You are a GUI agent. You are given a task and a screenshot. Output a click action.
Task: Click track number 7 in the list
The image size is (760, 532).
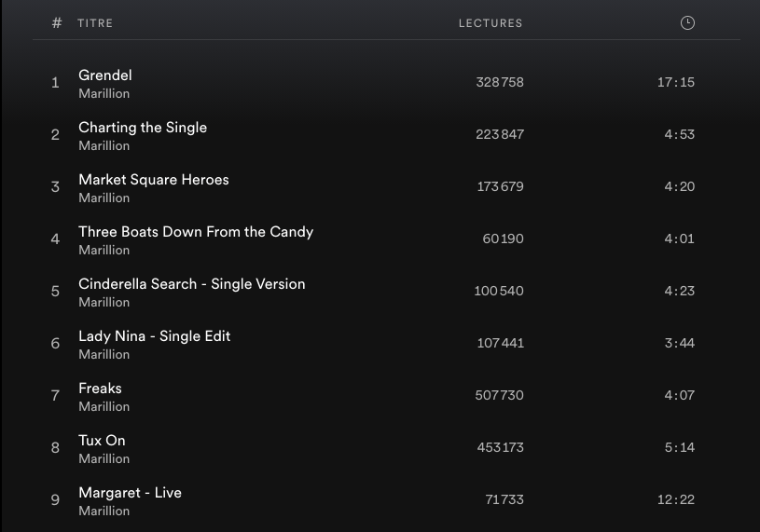tap(55, 396)
